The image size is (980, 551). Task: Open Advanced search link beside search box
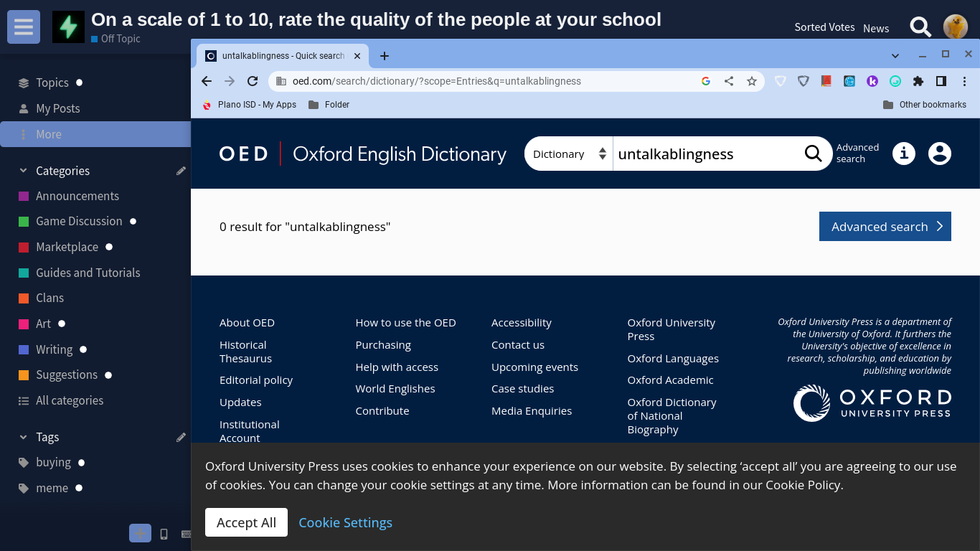[857, 153]
